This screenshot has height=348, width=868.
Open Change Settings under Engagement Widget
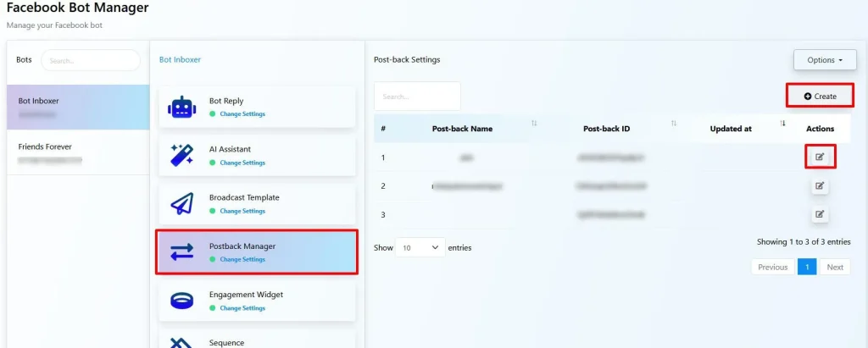(x=242, y=307)
